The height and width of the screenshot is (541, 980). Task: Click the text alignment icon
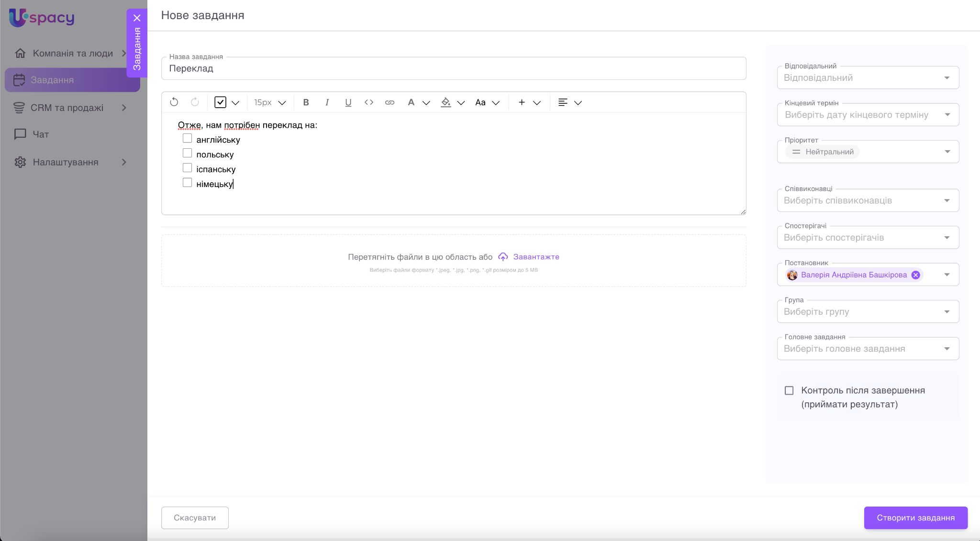[563, 102]
